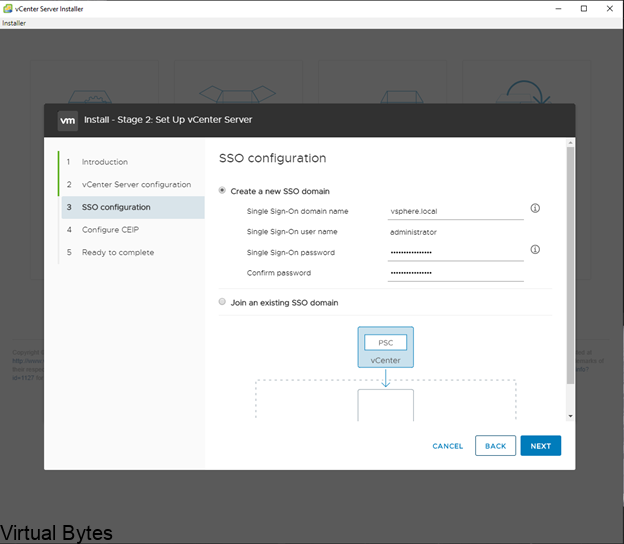
Task: Click the info icon beside Single Sign-On password
Action: point(535,250)
